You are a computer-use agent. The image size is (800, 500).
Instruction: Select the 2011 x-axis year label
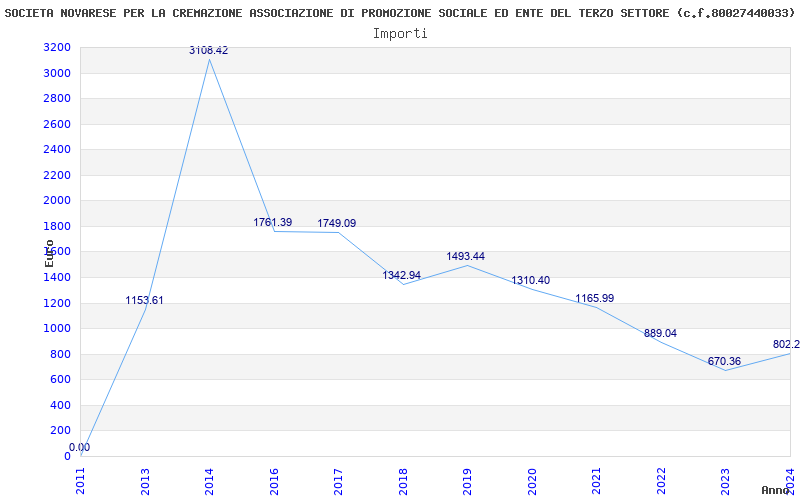tap(80, 481)
